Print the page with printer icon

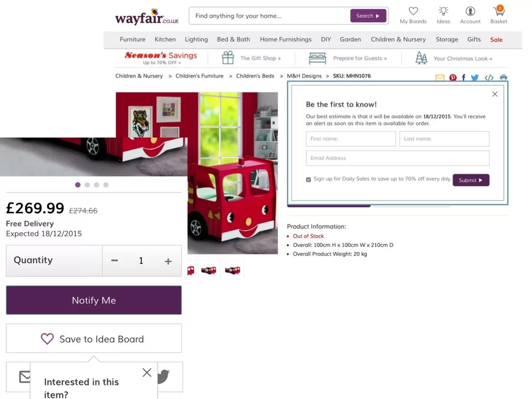503,78
